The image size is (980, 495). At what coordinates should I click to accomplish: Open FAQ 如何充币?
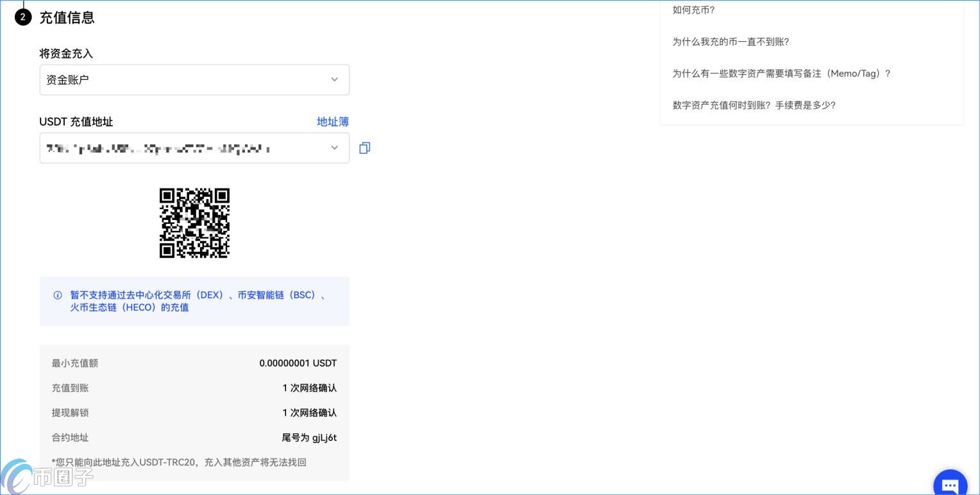coord(693,10)
